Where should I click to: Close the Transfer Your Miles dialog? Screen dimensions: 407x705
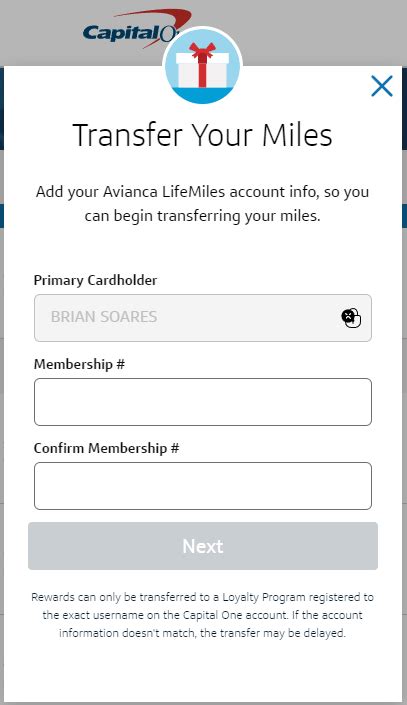[x=382, y=86]
